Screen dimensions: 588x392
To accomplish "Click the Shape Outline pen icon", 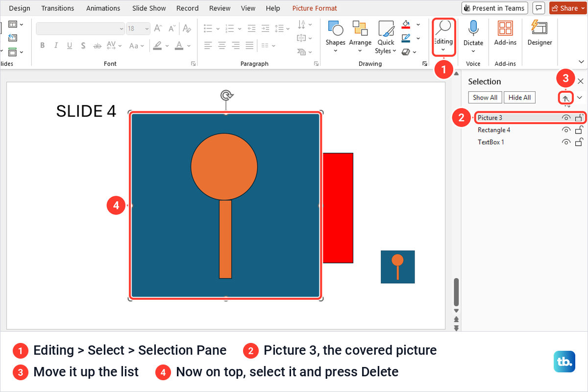I will click(x=406, y=38).
